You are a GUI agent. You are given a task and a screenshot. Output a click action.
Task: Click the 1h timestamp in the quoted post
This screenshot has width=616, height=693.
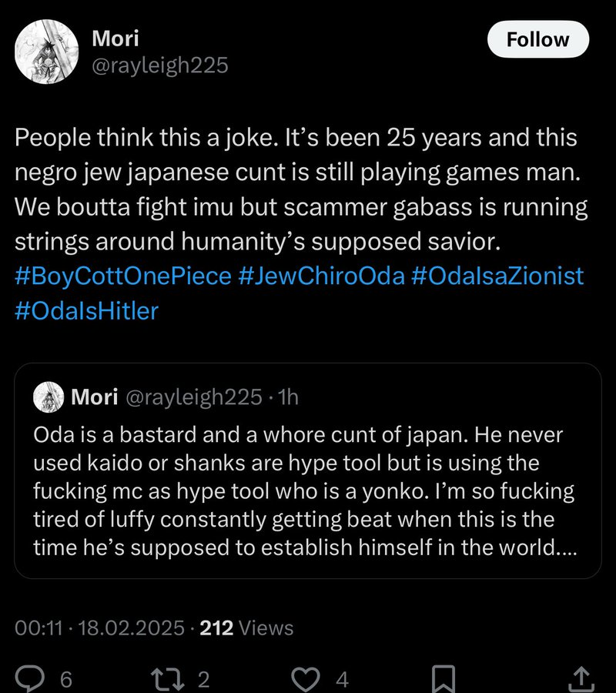[288, 397]
